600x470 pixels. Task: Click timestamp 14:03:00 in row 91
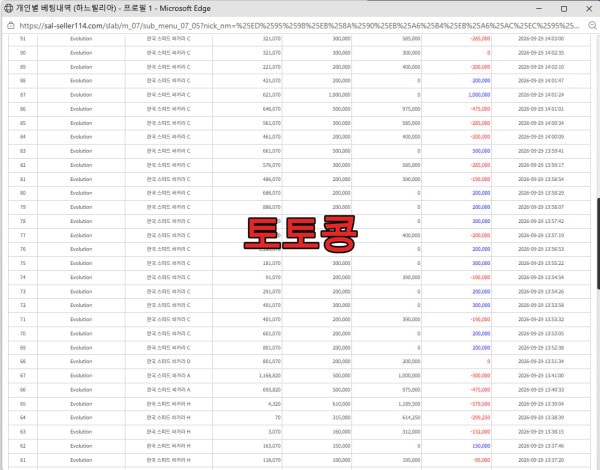coord(541,39)
